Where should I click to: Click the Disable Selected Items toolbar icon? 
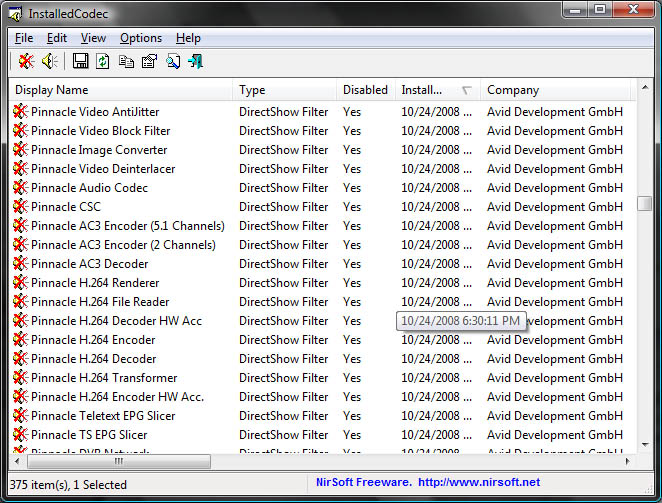tap(26, 62)
